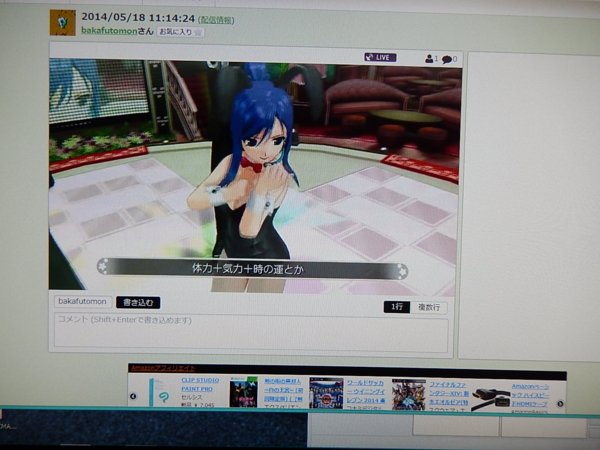The height and width of the screenshot is (450, 600).
Task: Click the comment count speech bubble icon
Action: pyautogui.click(x=447, y=60)
